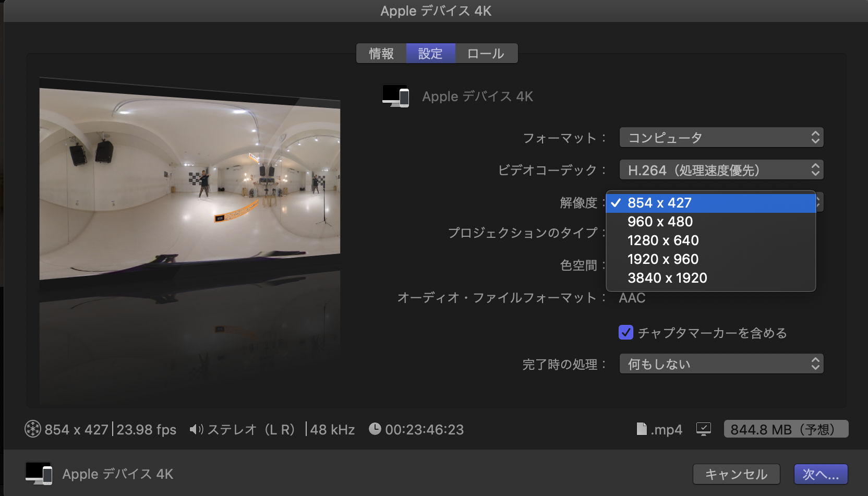Click the キャンセル button
Viewport: 868px width, 496px height.
[737, 474]
